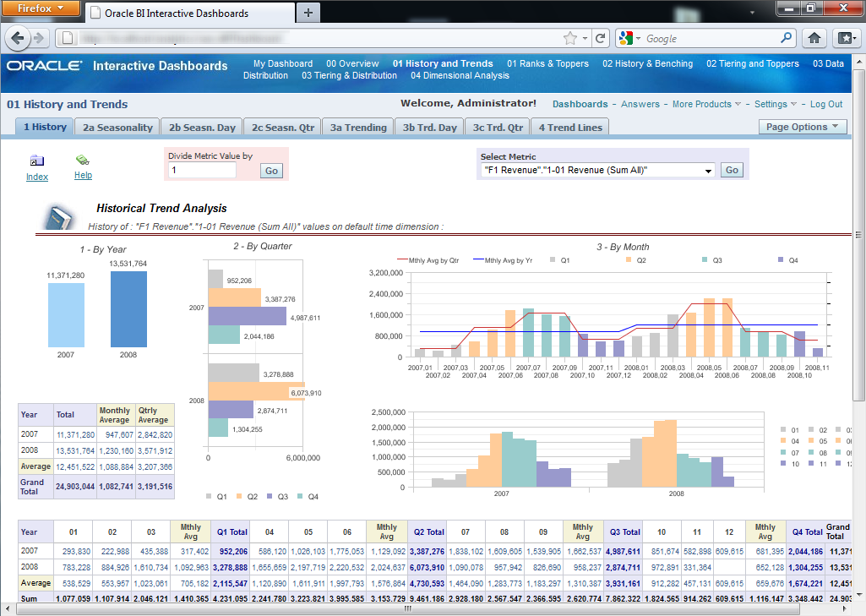This screenshot has height=616, width=866.
Task: Click the Firefox home icon
Action: 814,38
